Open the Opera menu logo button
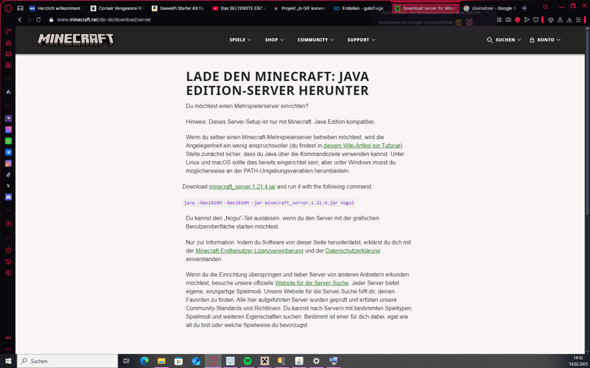 (8, 8)
